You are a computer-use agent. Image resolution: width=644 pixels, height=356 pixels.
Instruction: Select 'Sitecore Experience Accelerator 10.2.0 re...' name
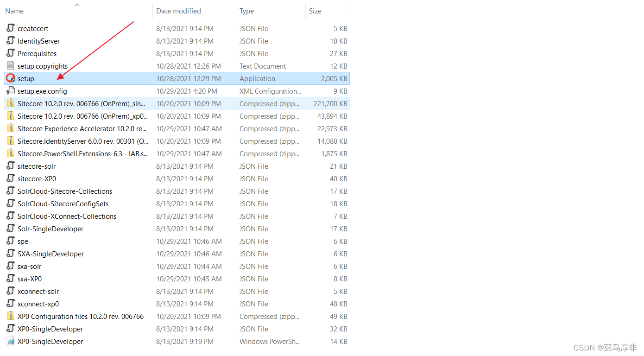point(82,129)
